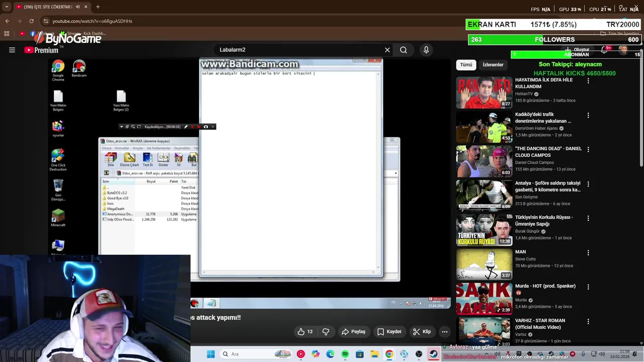Screen dimensions: 644x362
Task: Open OBS Studio from the taskbar
Action: pyautogui.click(x=419, y=354)
